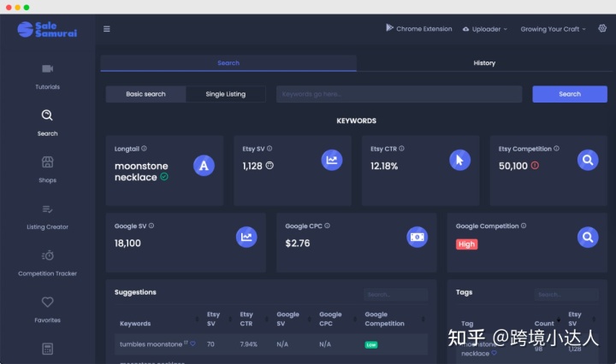Click the Longtail A badge icon

click(x=204, y=166)
